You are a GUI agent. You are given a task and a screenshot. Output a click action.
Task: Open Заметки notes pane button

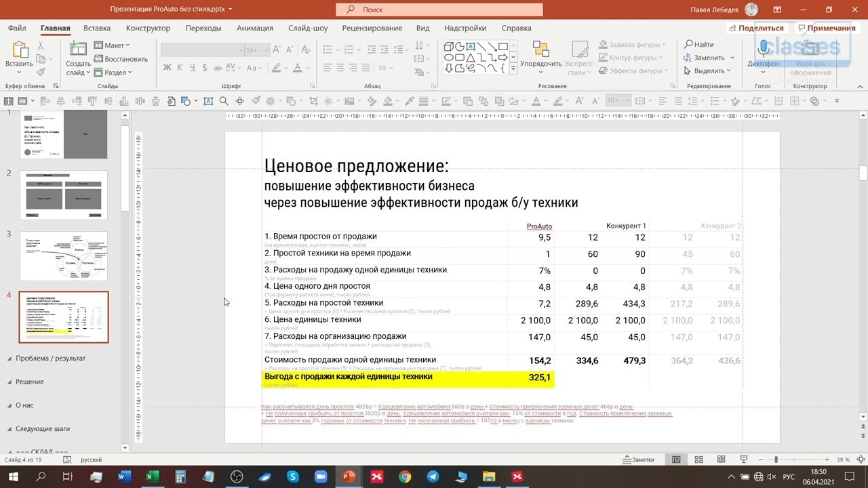point(639,460)
